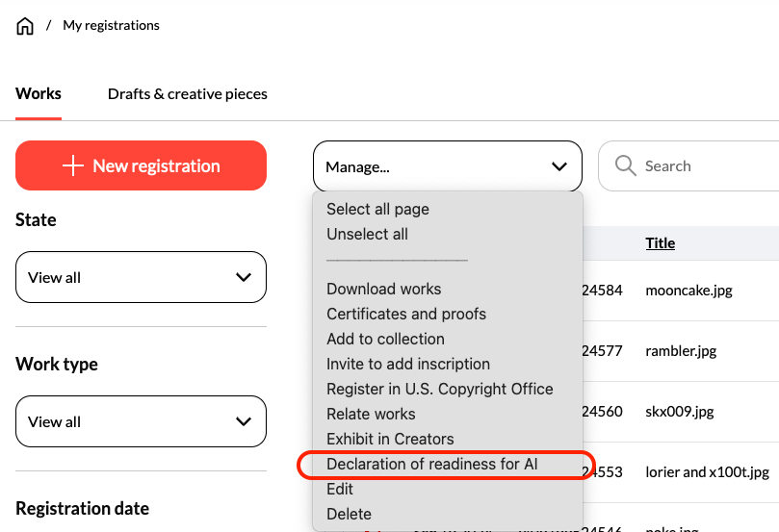The height and width of the screenshot is (532, 779).
Task: Click the home icon in breadcrumb
Action: (25, 26)
